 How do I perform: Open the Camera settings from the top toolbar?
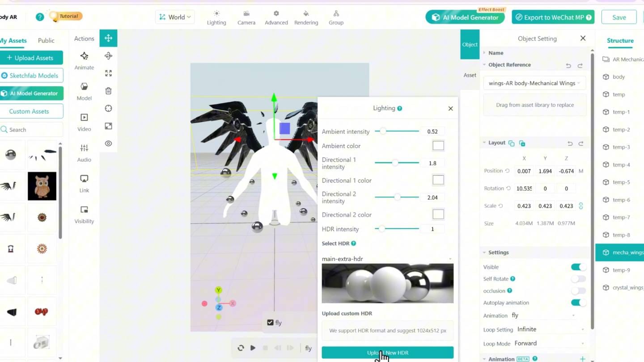click(246, 17)
